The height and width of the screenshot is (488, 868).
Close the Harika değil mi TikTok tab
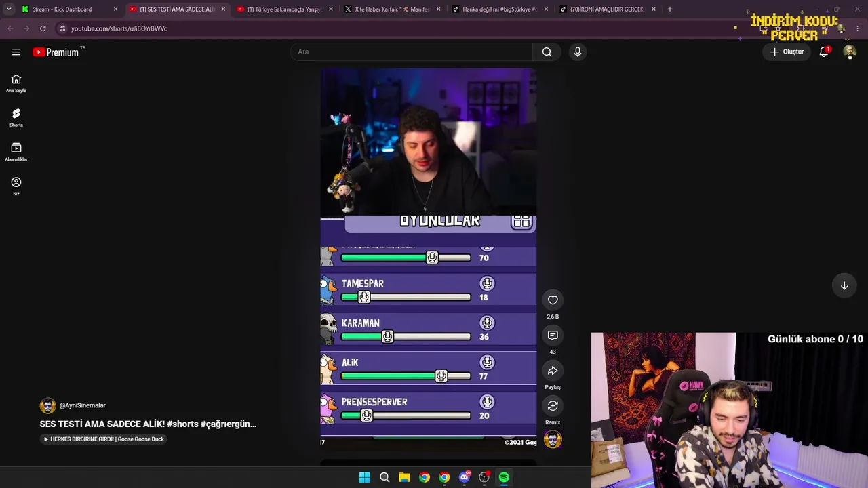coord(546,9)
